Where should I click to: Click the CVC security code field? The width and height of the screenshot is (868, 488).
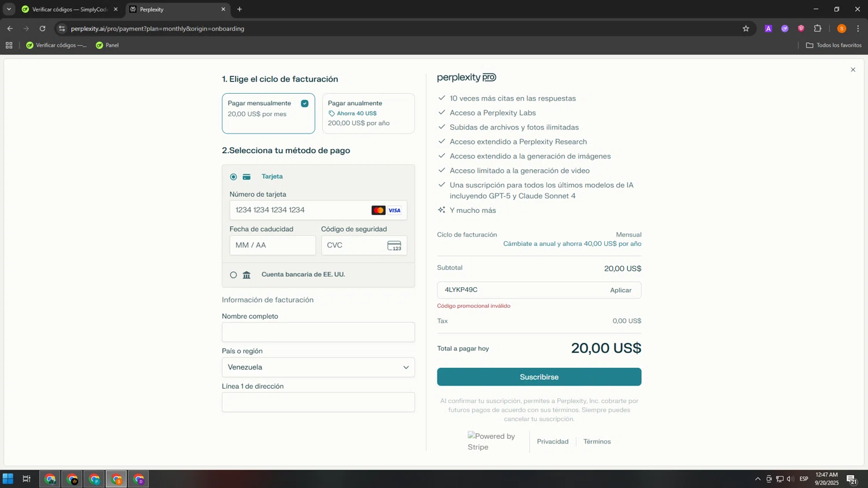[364, 245]
